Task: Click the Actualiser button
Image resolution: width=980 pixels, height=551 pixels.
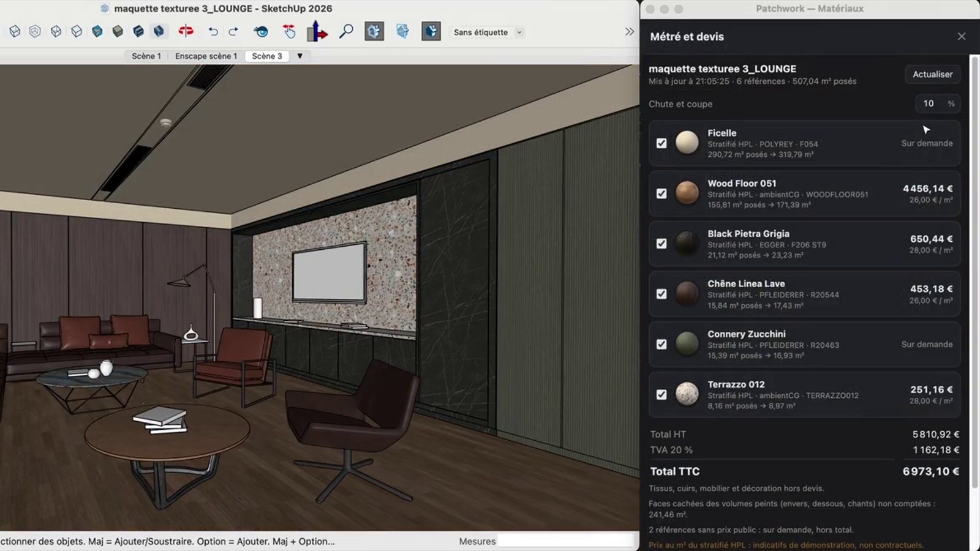Action: (x=933, y=74)
